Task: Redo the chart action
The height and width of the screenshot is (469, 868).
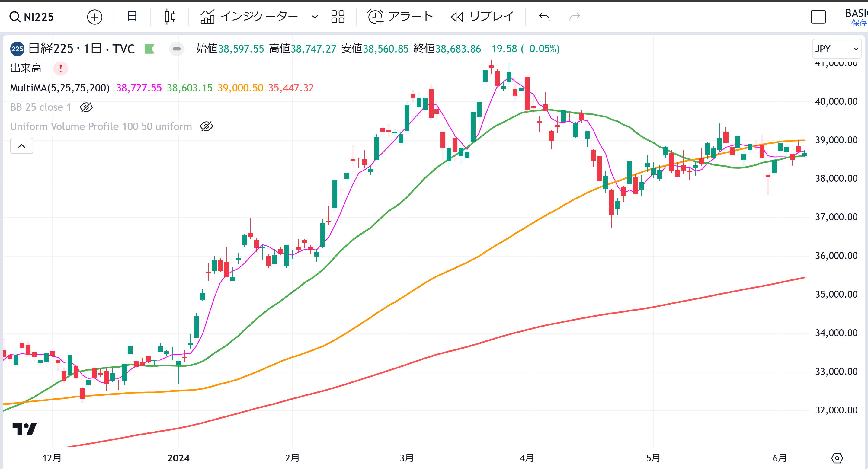Action: (x=575, y=17)
